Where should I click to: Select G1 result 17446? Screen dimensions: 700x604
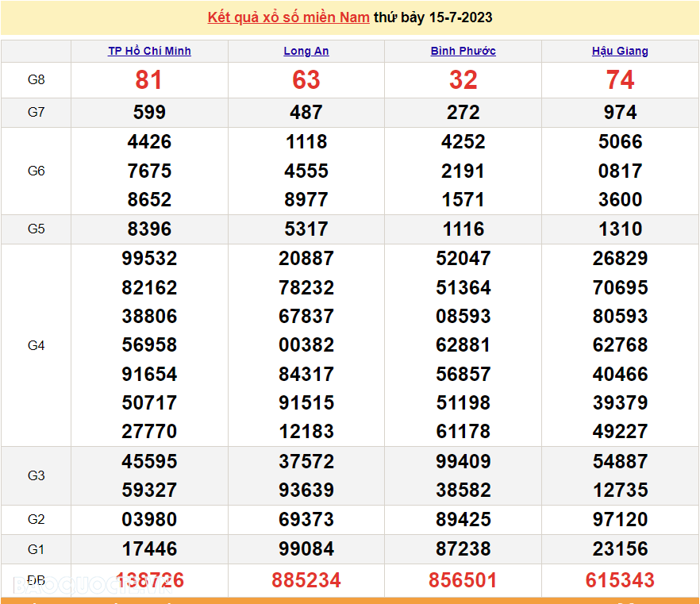pyautogui.click(x=149, y=548)
